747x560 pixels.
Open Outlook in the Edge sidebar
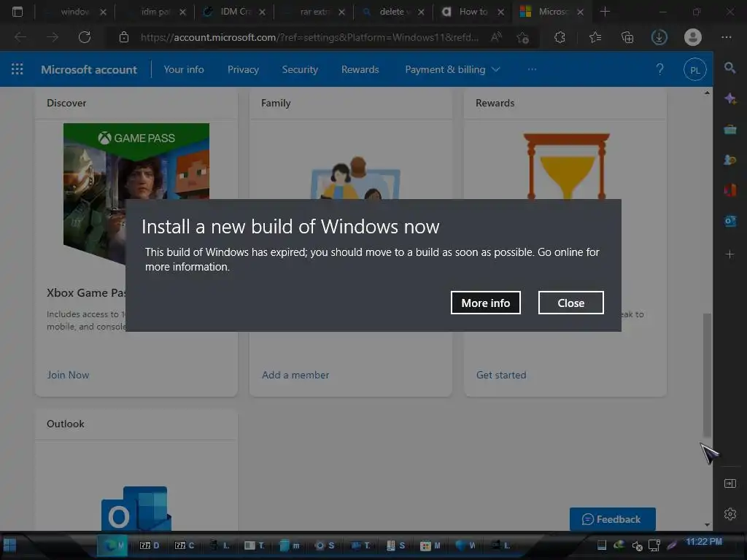[x=729, y=220]
